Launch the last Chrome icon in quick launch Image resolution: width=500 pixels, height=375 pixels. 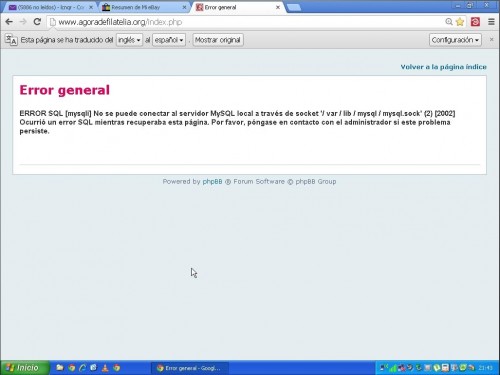116,368
